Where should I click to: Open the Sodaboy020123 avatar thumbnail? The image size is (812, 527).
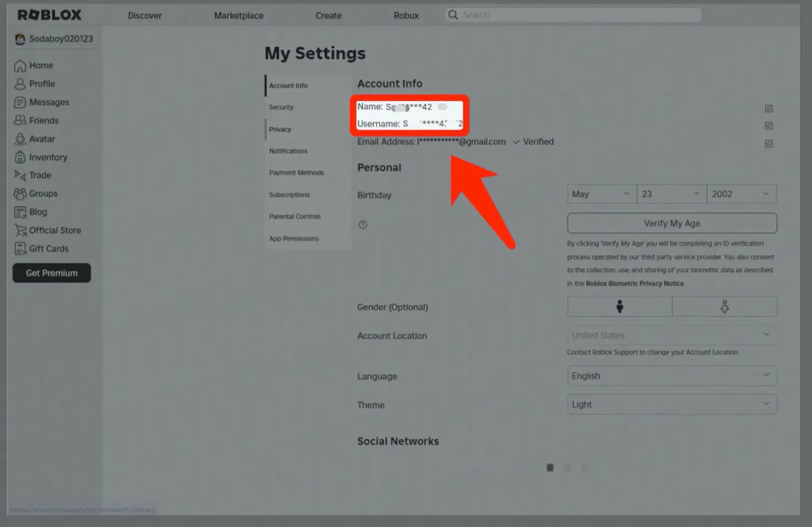point(20,39)
